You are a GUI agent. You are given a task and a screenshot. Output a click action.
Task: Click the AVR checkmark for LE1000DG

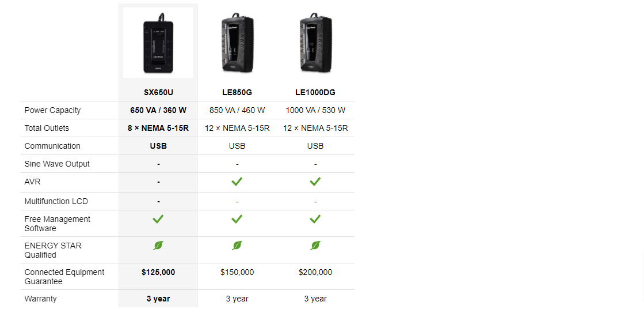tap(315, 182)
